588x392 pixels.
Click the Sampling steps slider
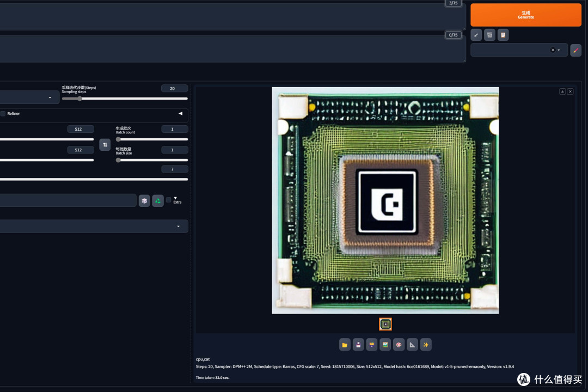tap(125, 99)
